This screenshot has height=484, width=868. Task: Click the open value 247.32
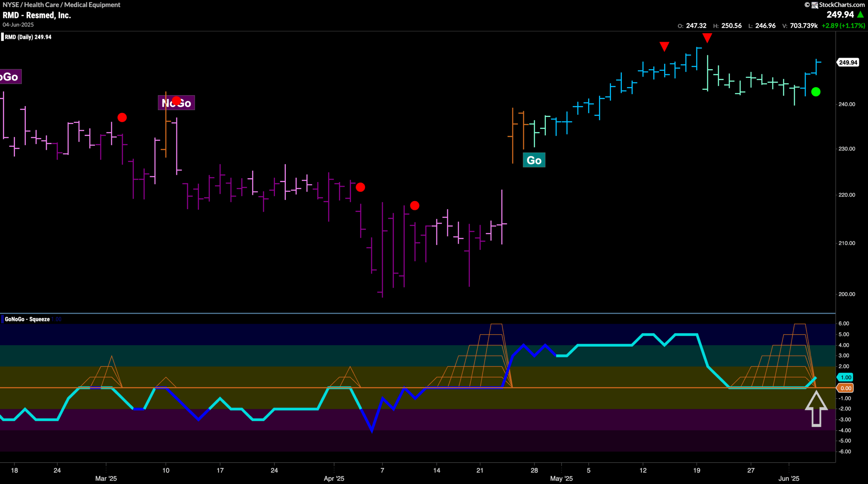696,26
